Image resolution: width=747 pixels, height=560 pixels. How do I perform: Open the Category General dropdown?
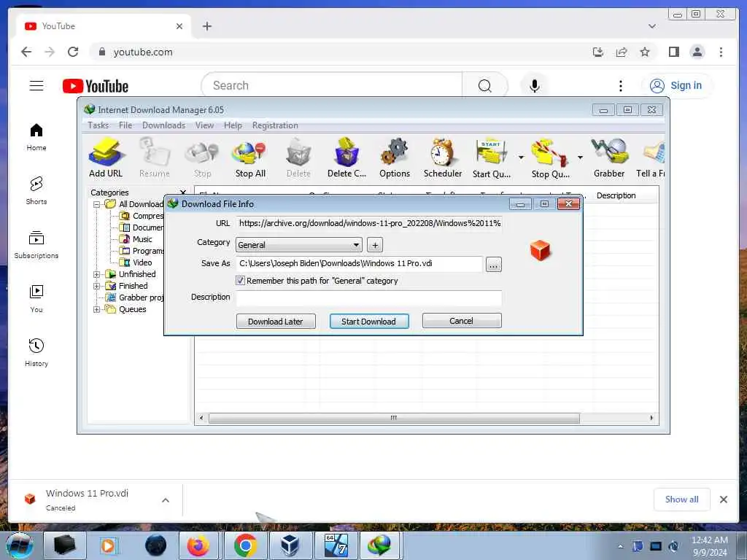click(x=298, y=245)
